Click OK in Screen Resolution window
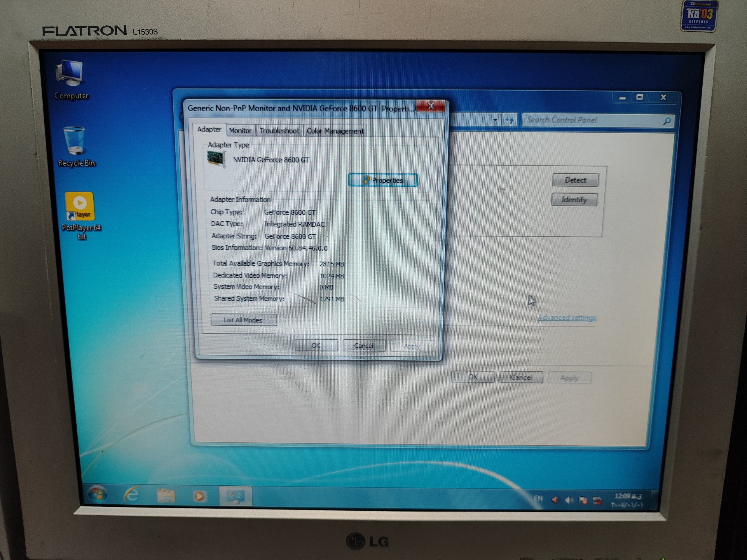Viewport: 747px width, 560px height. coord(473,377)
